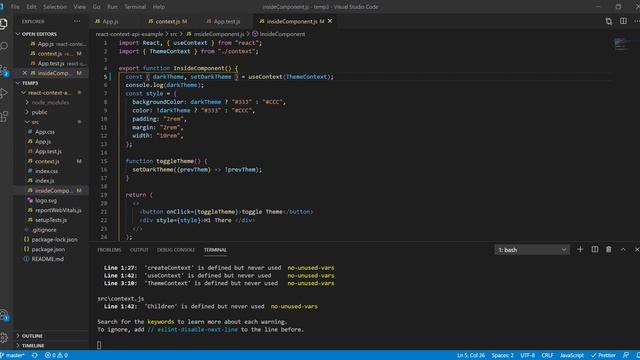Open the Terminal menu
Image resolution: width=640 pixels, height=360 pixels.
point(135,7)
